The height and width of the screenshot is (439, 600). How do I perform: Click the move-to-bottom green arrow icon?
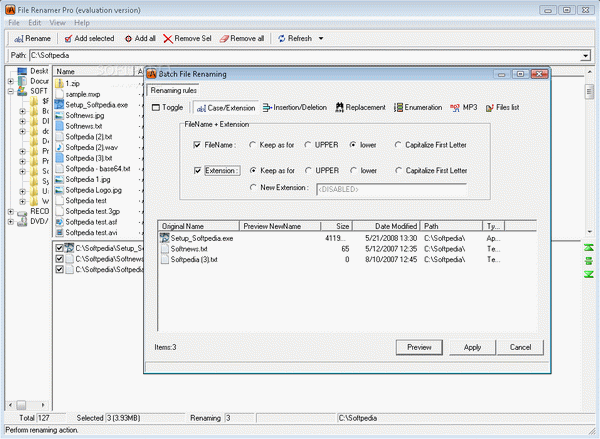[589, 274]
